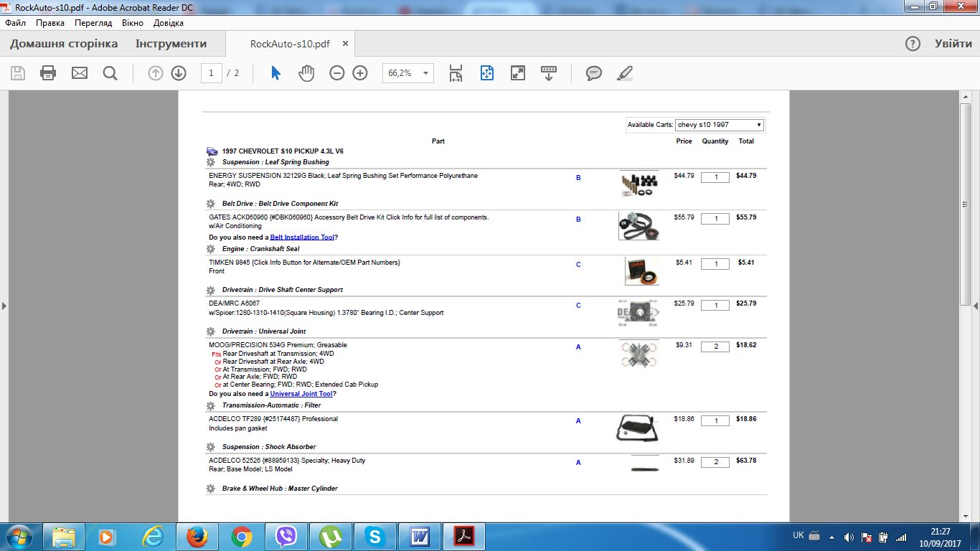Go to next page arrow

click(x=179, y=73)
